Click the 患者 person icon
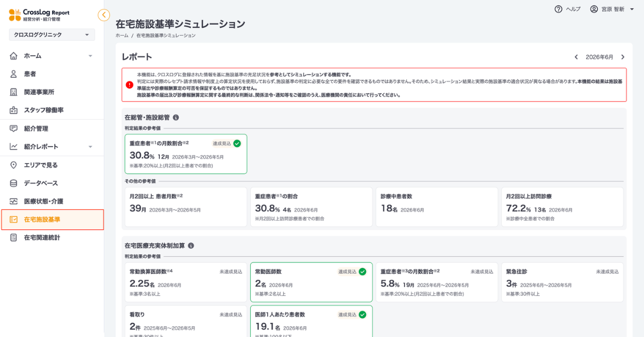This screenshot has width=644, height=337. [x=14, y=74]
